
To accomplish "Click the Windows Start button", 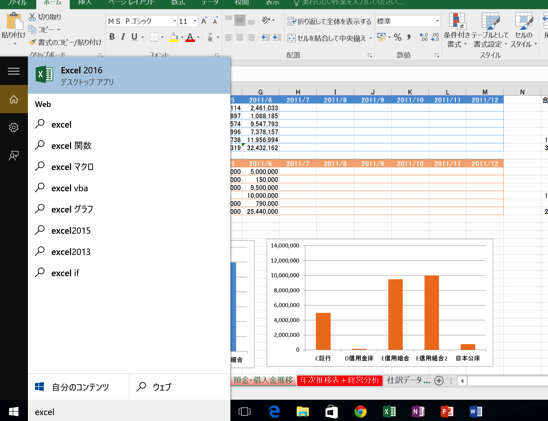I will click(x=14, y=412).
